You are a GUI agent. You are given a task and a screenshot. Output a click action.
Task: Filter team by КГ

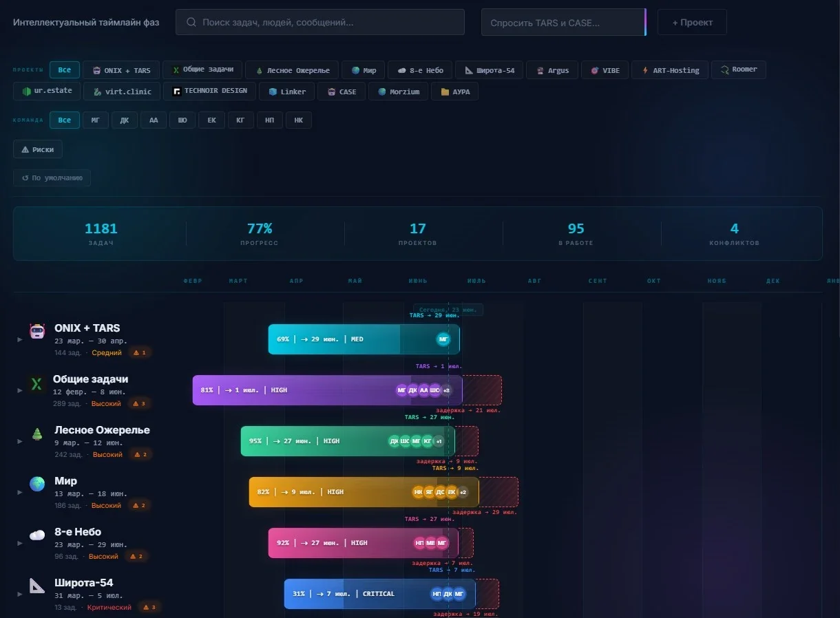coord(241,120)
